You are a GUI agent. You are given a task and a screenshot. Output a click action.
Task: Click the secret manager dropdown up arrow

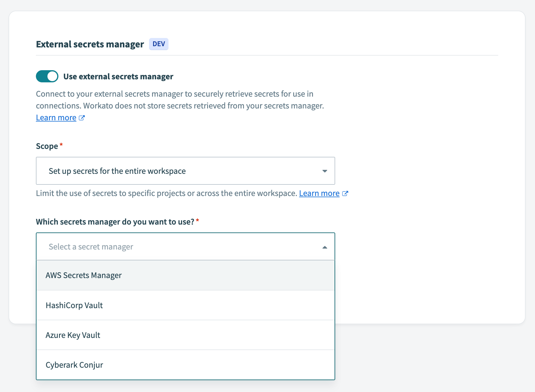pyautogui.click(x=325, y=247)
